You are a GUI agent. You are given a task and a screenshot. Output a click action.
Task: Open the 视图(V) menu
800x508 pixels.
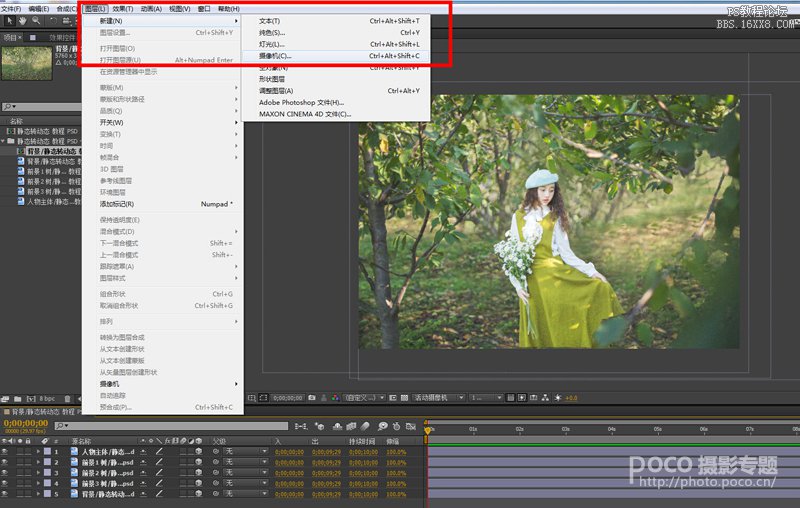pos(180,9)
